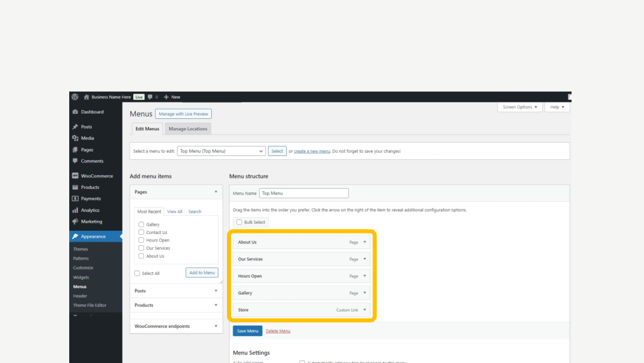Viewport: 644px width, 363px height.
Task: Enable the Bulk Select checkbox
Action: (x=239, y=222)
